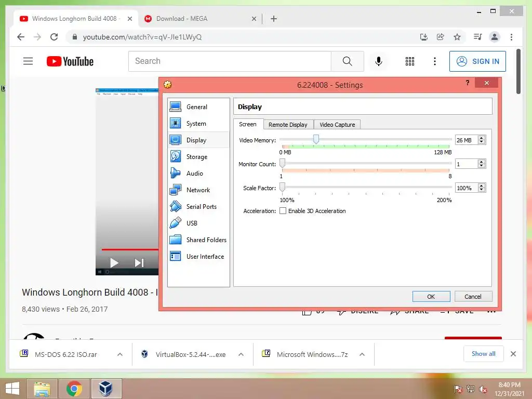Open Network settings icon
This screenshot has height=399, width=532.
coord(176,190)
